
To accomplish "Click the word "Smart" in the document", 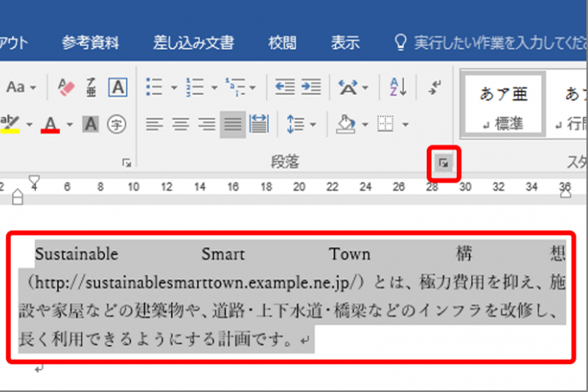I will pyautogui.click(x=223, y=254).
